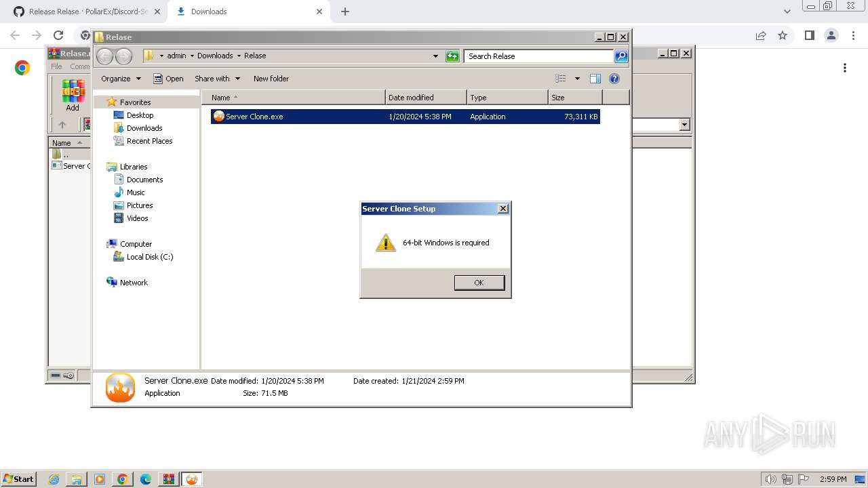Open Documents library

144,180
